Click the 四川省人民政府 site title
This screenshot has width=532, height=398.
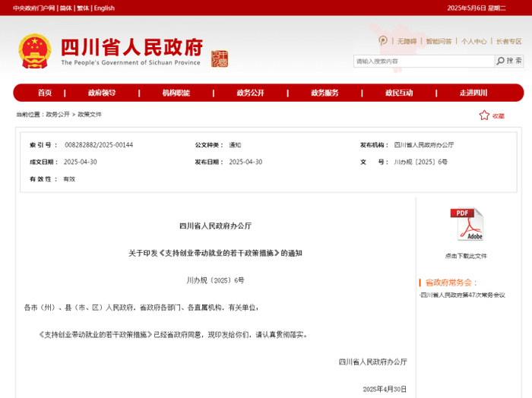[131, 47]
